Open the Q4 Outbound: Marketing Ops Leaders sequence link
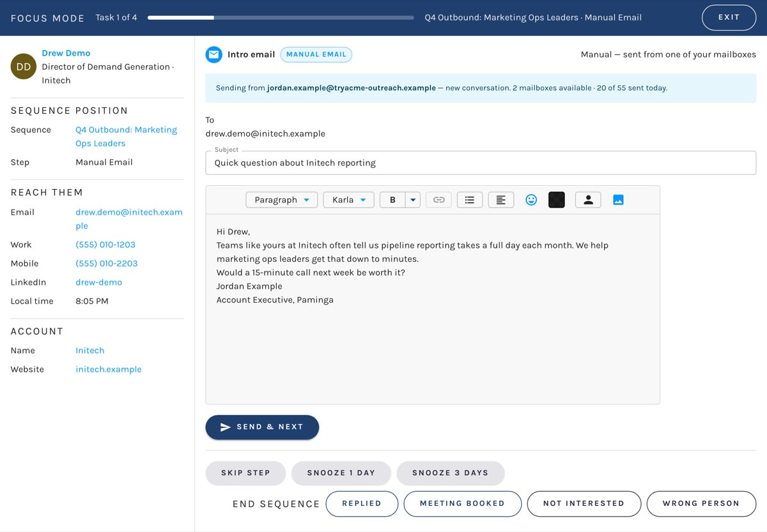767x532 pixels. [126, 137]
